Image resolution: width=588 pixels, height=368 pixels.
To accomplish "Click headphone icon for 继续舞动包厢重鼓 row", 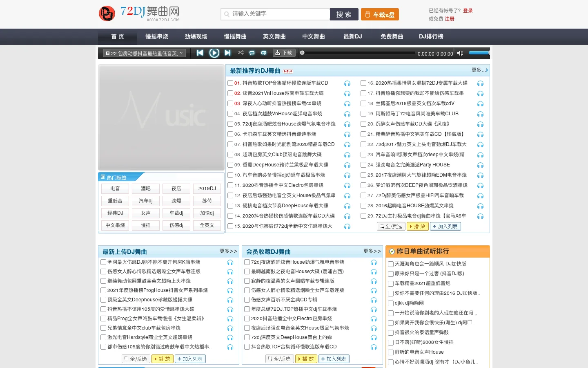I will pyautogui.click(x=230, y=281).
